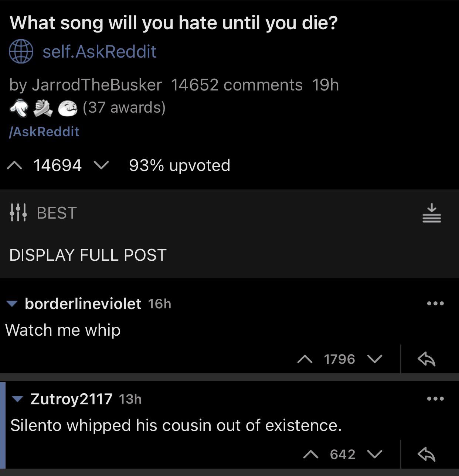
Task: Upvote borderlineviolet's 'Watch me whip' comment
Action: point(305,359)
